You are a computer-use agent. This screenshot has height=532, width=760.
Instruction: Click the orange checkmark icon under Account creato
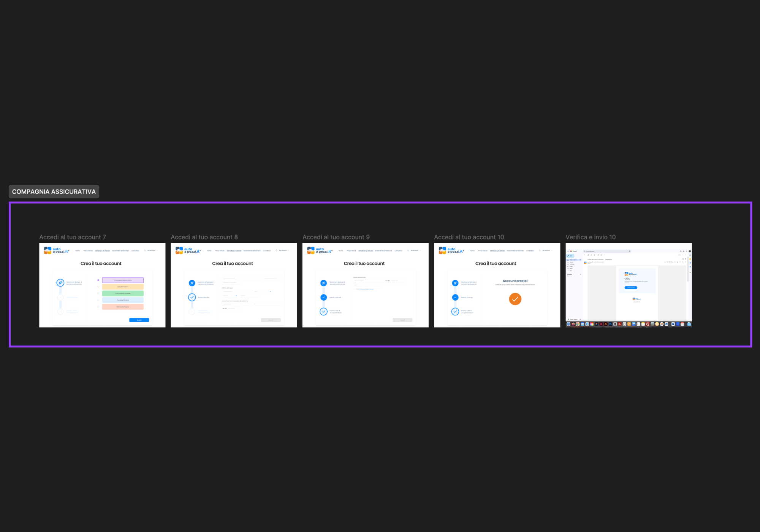coord(515,299)
